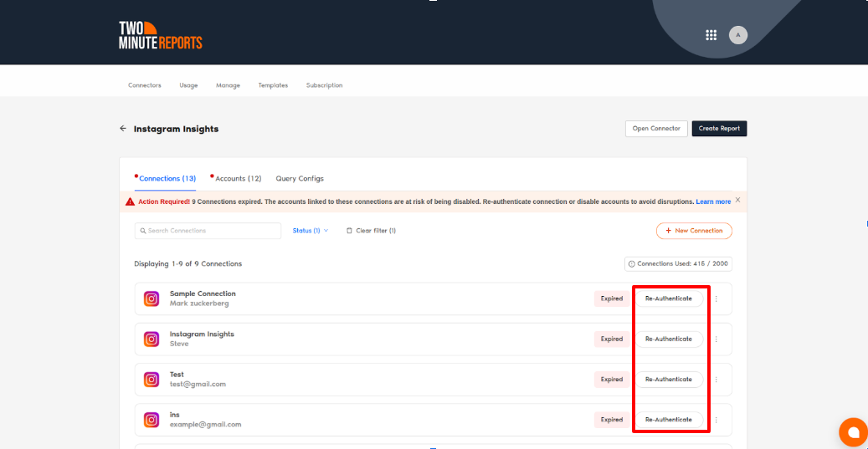868x449 pixels.
Task: Switch to the Query Configs tab
Action: click(x=300, y=179)
